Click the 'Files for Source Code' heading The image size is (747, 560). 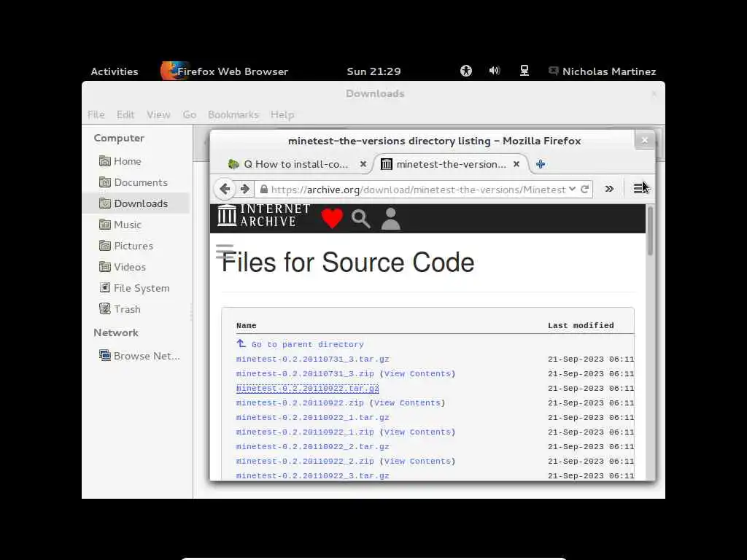tap(348, 262)
